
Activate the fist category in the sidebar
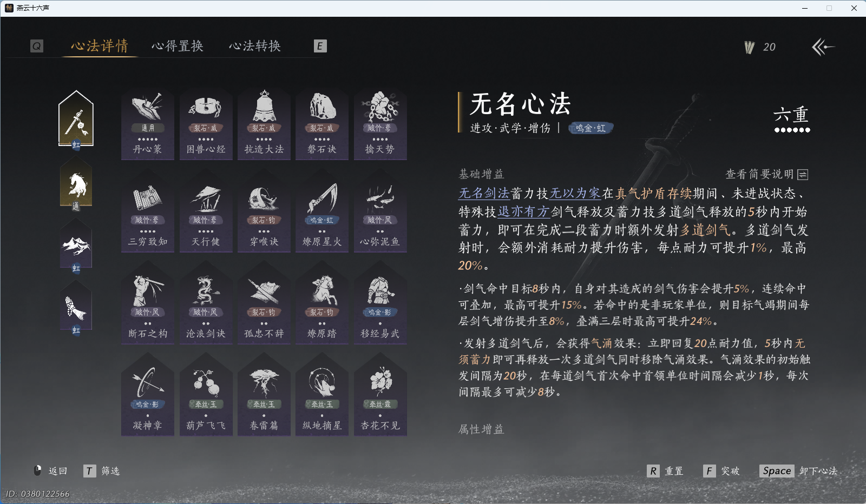pyautogui.click(x=76, y=307)
